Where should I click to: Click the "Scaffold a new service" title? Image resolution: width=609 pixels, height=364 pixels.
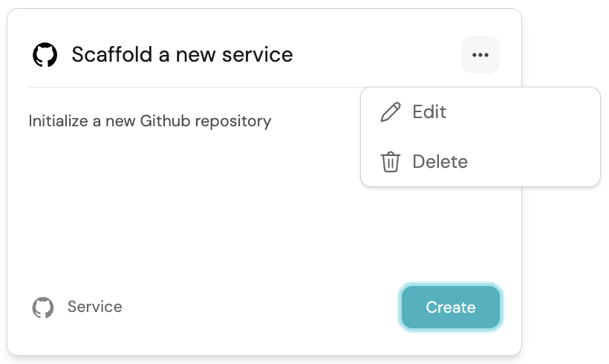182,55
